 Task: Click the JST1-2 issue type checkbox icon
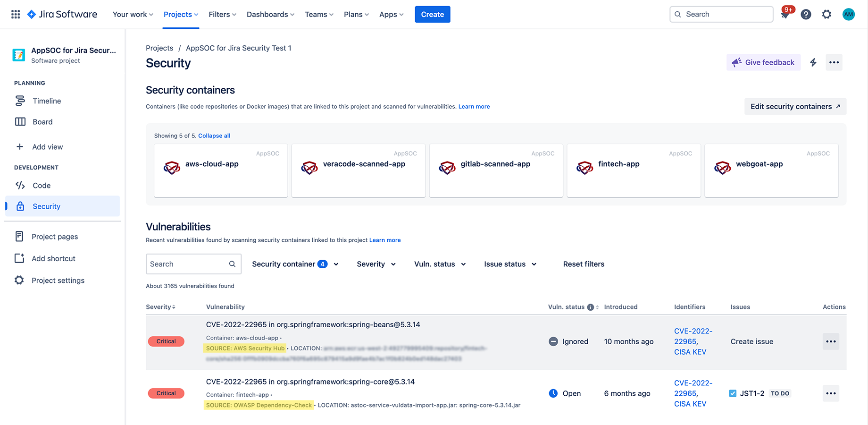click(733, 393)
